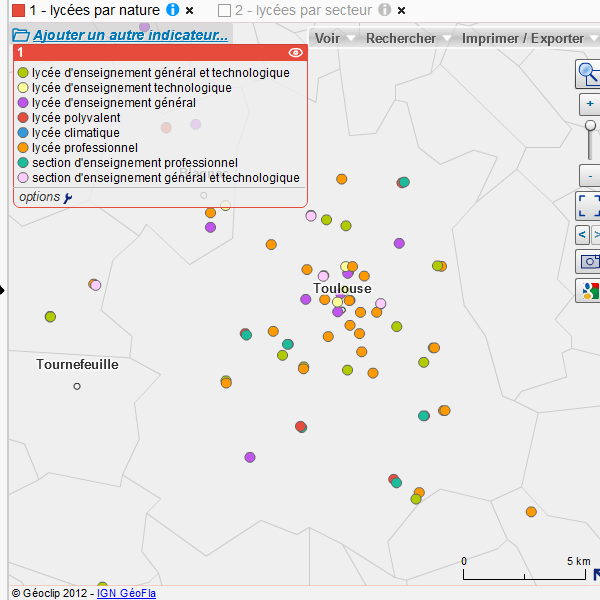The width and height of the screenshot is (600, 600).
Task: Click the zoom level slider handle
Action: [x=591, y=126]
